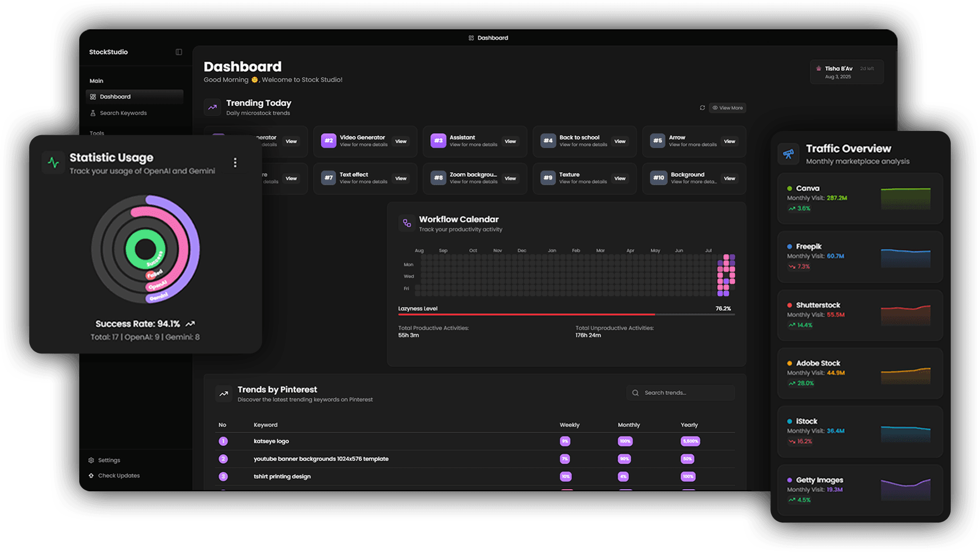
Task: Click the #8 rank badge
Action: (438, 178)
